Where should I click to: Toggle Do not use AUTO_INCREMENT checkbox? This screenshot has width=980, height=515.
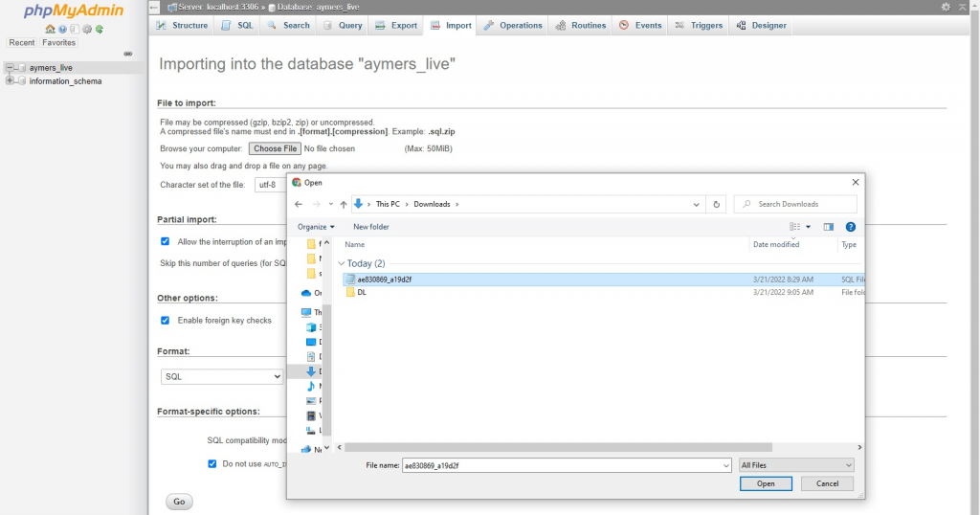click(x=212, y=463)
